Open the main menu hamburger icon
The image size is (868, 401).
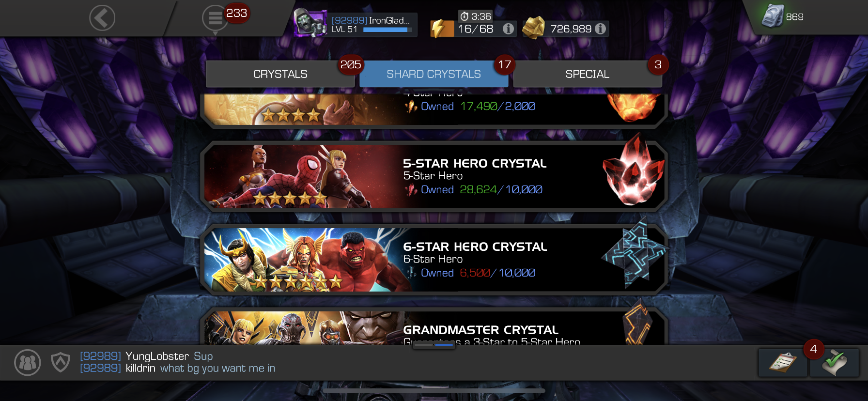click(215, 18)
